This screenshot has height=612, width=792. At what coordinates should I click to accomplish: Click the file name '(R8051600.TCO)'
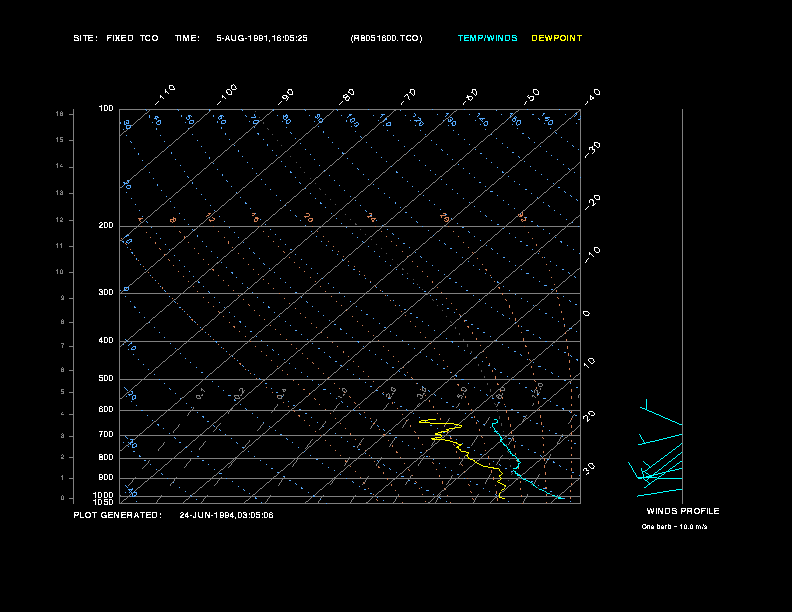point(386,38)
